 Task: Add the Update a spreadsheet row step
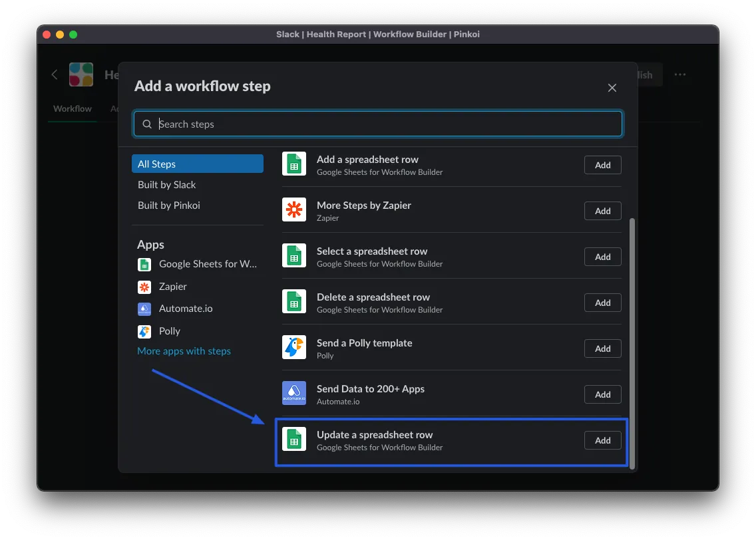[x=602, y=440]
